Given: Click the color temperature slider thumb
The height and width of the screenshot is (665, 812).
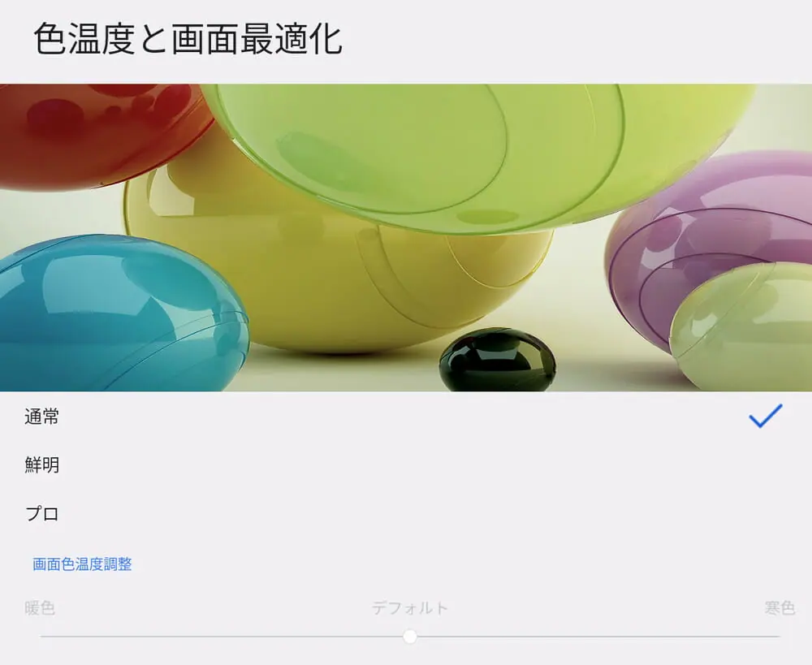Looking at the screenshot, I should pos(410,636).
